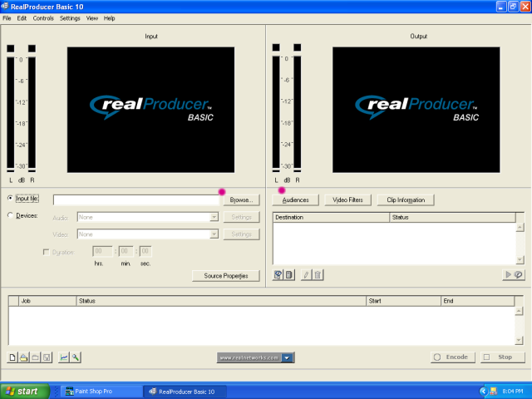The image size is (532, 399).
Task: Click the Input preview thumbnail
Action: point(150,110)
